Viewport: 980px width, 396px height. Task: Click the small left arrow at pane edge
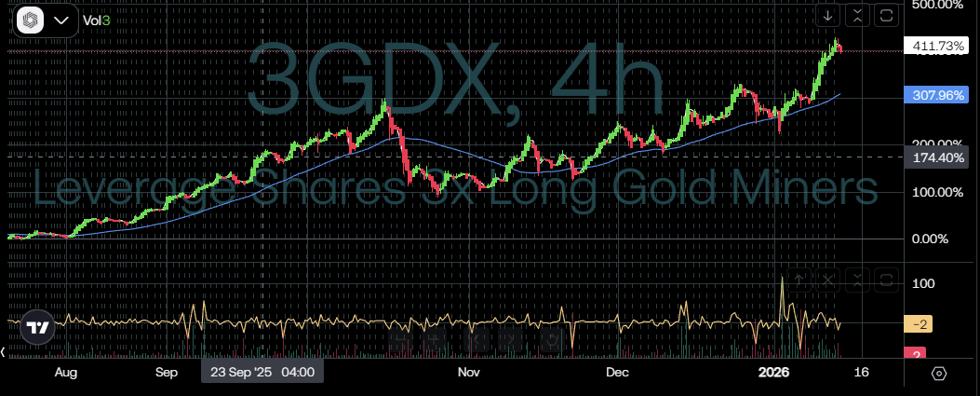point(4,352)
